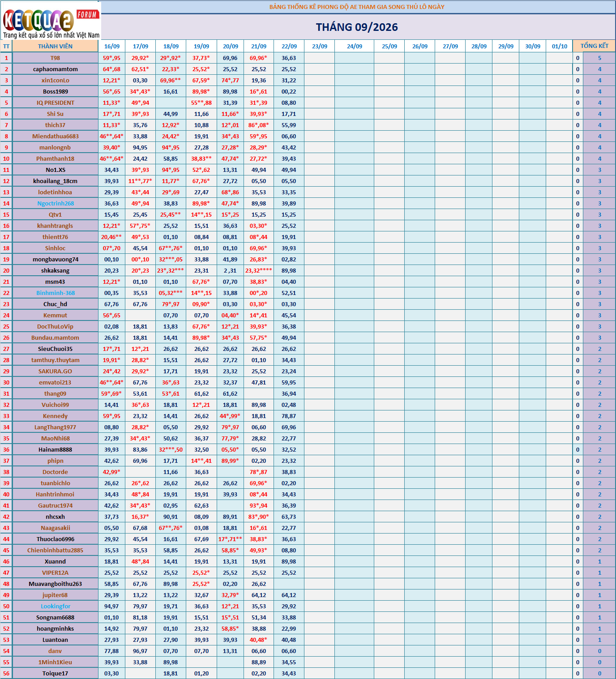
Task: Click the TT column header
Action: 6,46
